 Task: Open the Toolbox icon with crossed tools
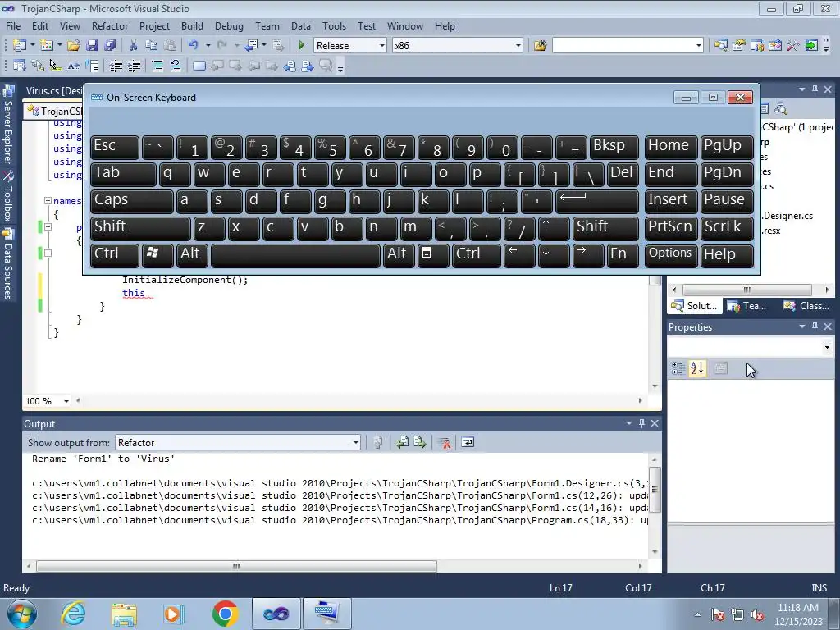[x=793, y=46]
